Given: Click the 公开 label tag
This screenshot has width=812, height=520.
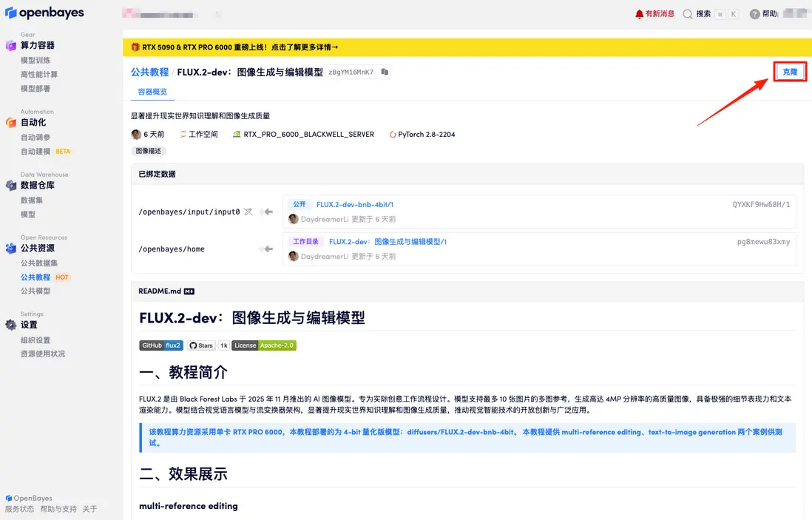Looking at the screenshot, I should pyautogui.click(x=300, y=205).
